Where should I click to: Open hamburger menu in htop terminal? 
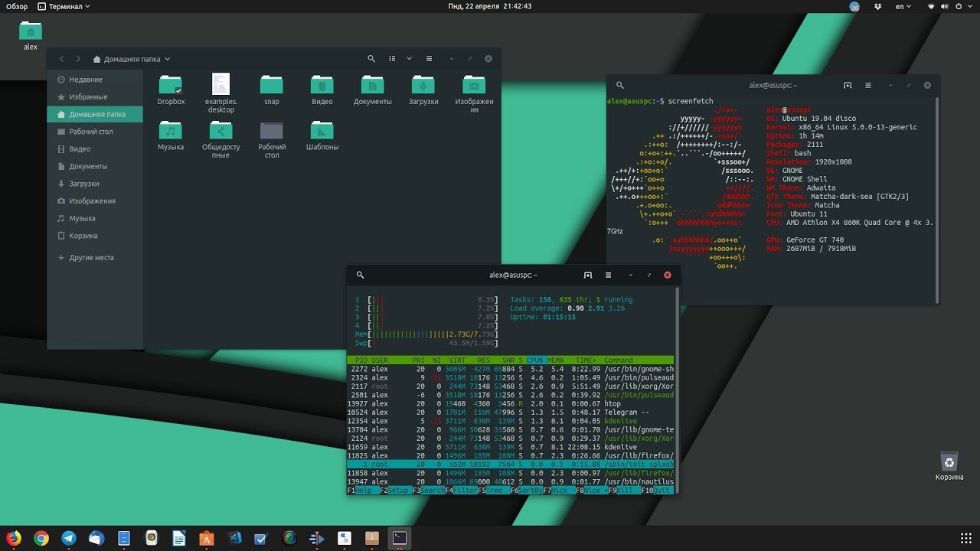608,275
